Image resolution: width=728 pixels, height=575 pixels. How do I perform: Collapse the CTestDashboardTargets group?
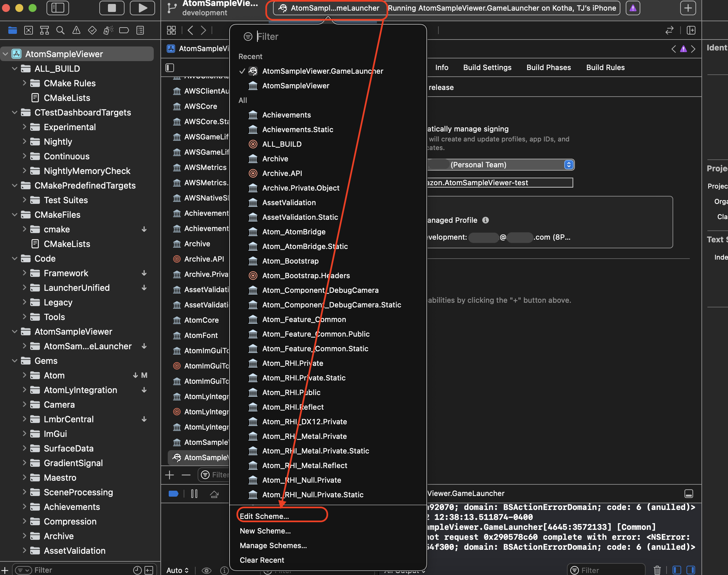(15, 113)
